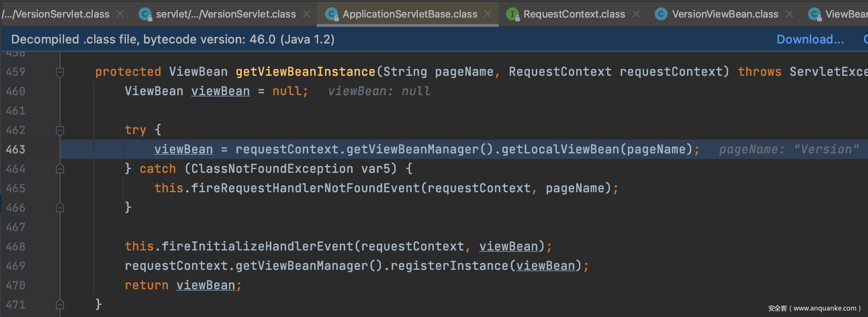Switch to the RequestContext.class tab
The image size is (868, 317).
click(x=574, y=14)
